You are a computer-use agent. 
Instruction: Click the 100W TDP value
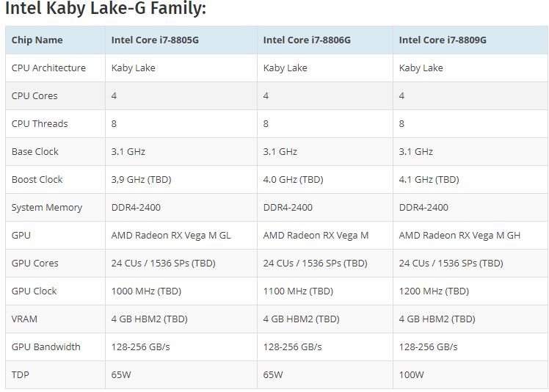(412, 375)
